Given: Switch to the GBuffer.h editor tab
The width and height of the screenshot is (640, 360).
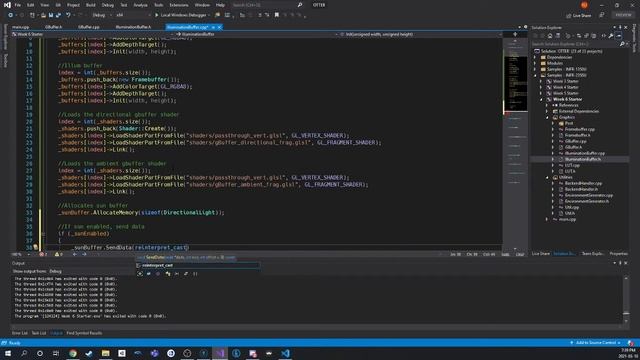Looking at the screenshot, I should (53, 27).
